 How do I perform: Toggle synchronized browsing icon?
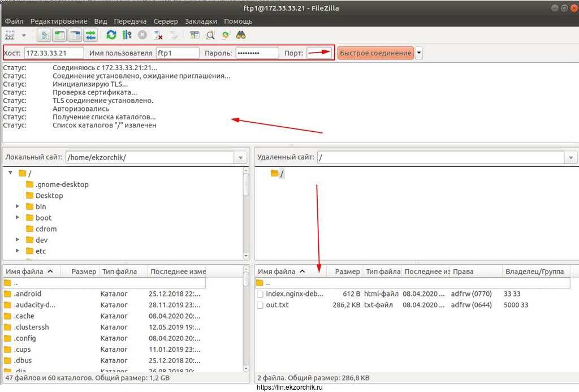[226, 35]
